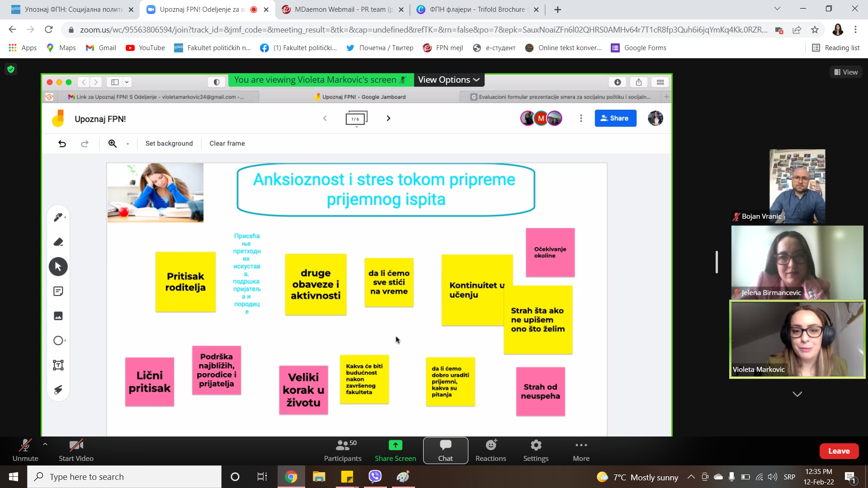This screenshot has width=868, height=488.
Task: Click the green Share Screen icon
Action: [395, 446]
